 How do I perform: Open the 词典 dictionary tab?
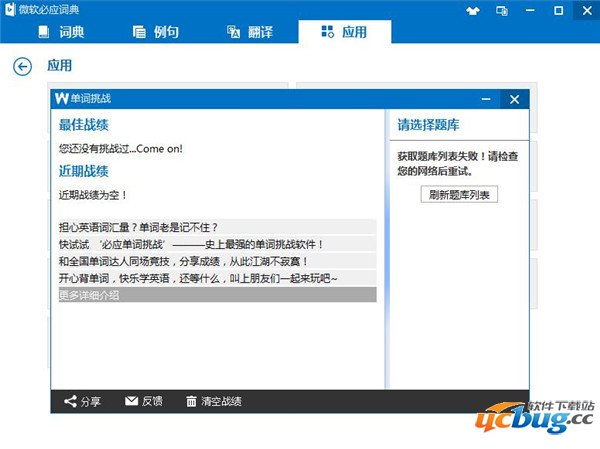pos(61,32)
